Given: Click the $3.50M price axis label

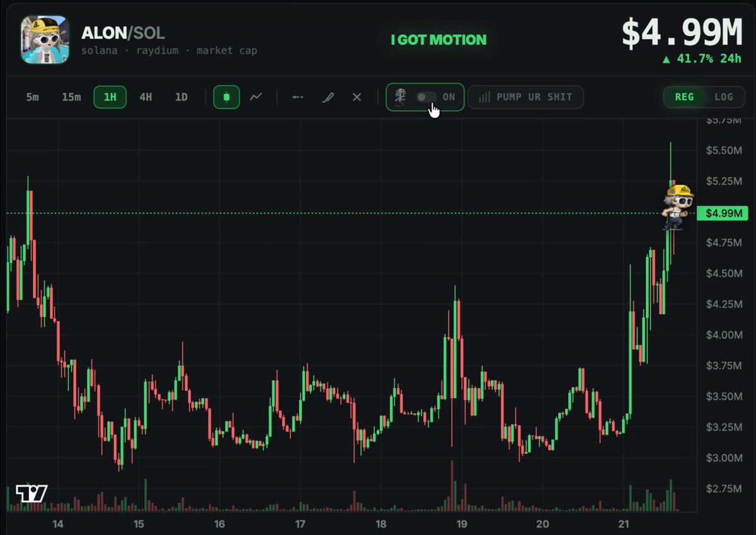Looking at the screenshot, I should point(723,396).
